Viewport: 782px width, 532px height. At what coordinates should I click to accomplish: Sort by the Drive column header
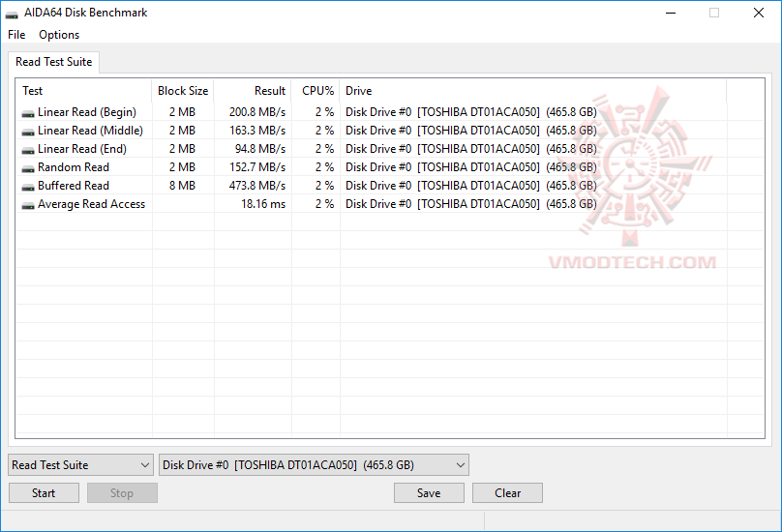pos(533,91)
